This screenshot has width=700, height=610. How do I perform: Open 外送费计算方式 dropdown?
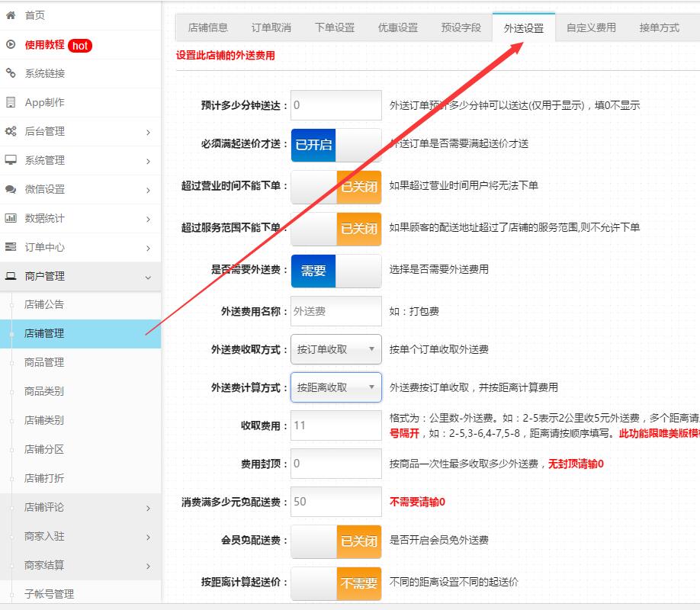tap(336, 387)
